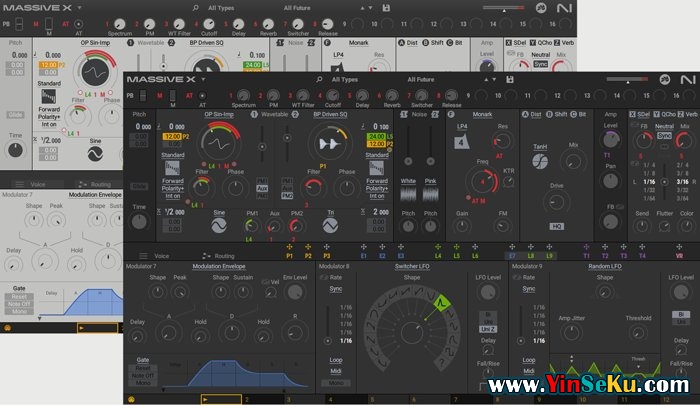Switch to the Routing tab

click(224, 256)
